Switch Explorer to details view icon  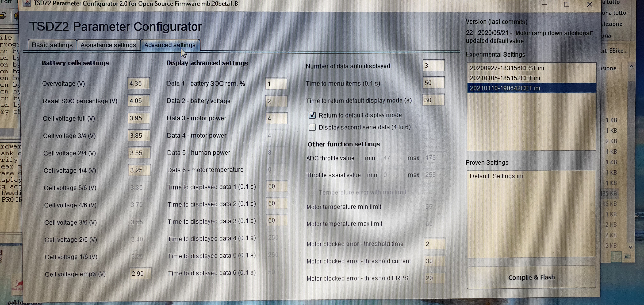pos(617,257)
